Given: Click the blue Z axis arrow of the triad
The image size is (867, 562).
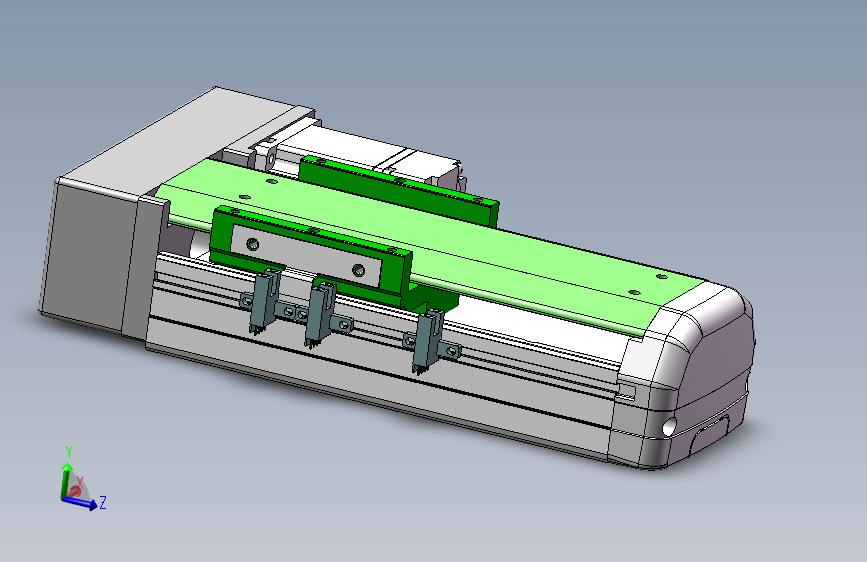Looking at the screenshot, I should tap(81, 502).
